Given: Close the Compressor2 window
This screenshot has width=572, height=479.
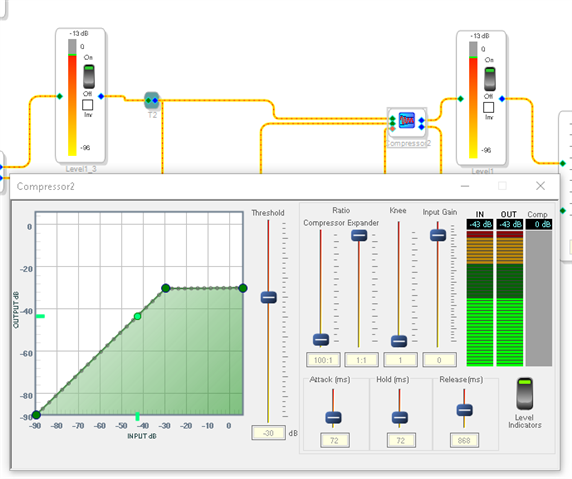Looking at the screenshot, I should 540,186.
